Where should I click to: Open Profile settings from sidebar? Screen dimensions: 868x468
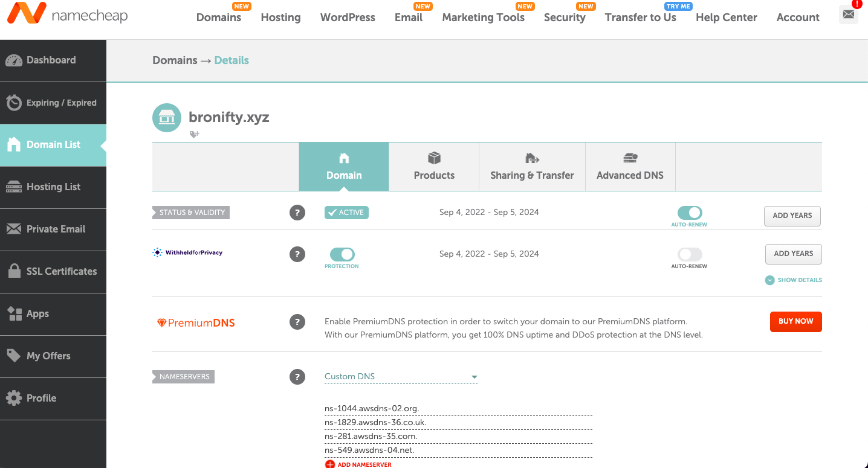coord(41,399)
